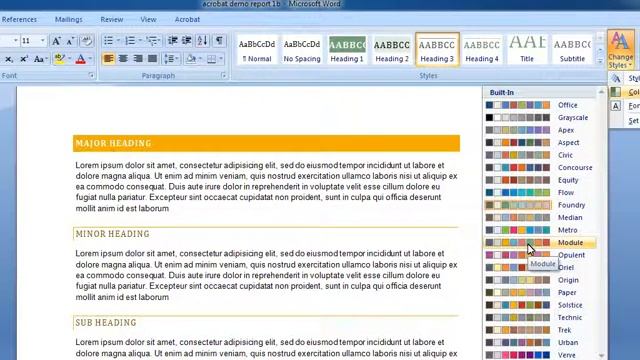Apply subscript formatting
This screenshot has width=640, height=360.
(x=8, y=59)
